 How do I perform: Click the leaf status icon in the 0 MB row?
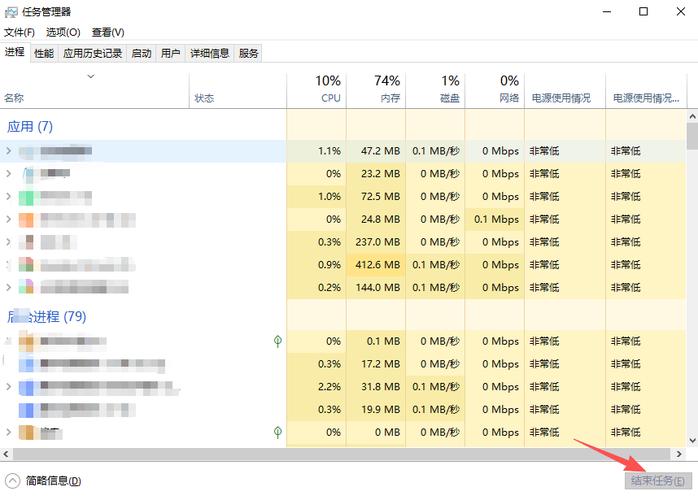278,432
